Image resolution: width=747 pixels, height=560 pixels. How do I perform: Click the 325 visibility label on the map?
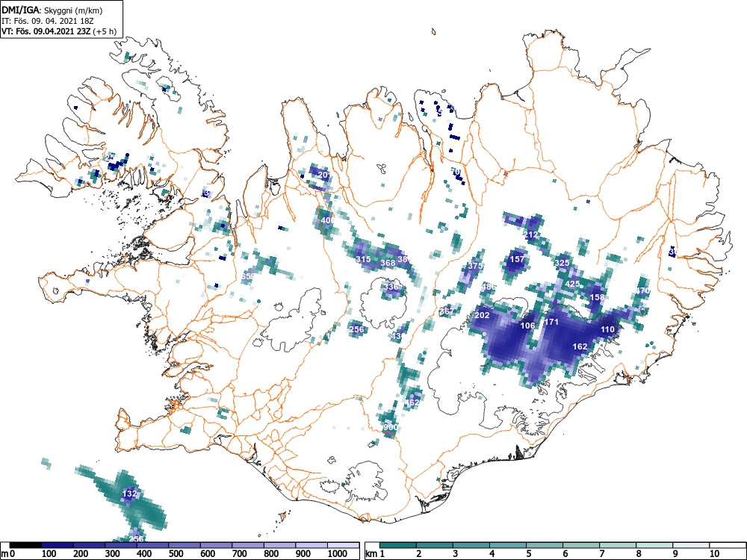[x=562, y=263]
